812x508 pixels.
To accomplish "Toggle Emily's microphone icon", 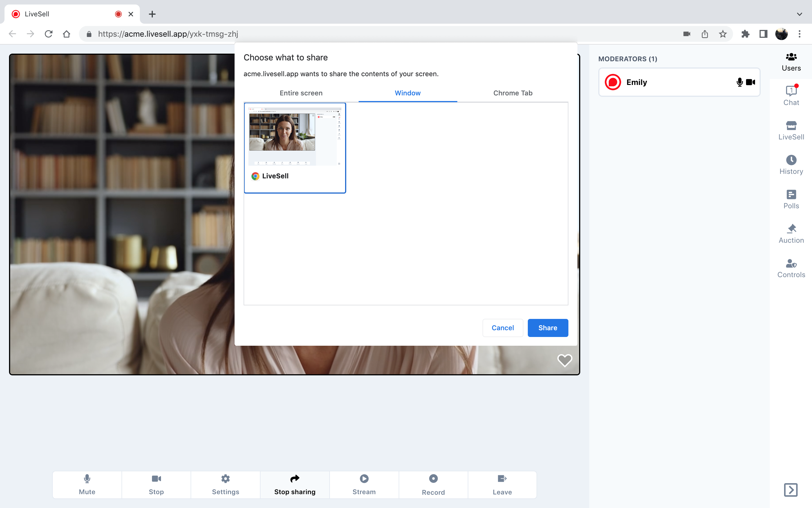I will 740,82.
